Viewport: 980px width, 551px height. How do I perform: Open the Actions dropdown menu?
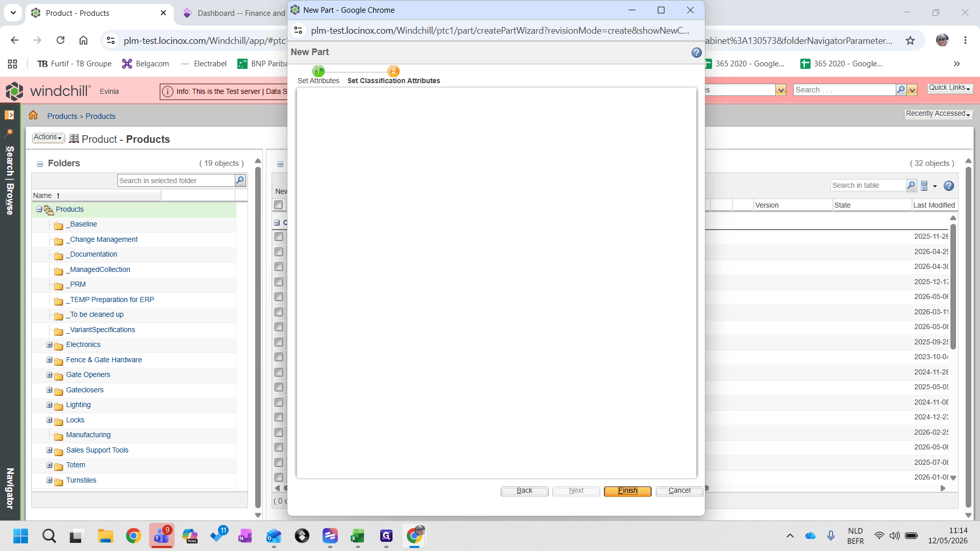tap(48, 138)
